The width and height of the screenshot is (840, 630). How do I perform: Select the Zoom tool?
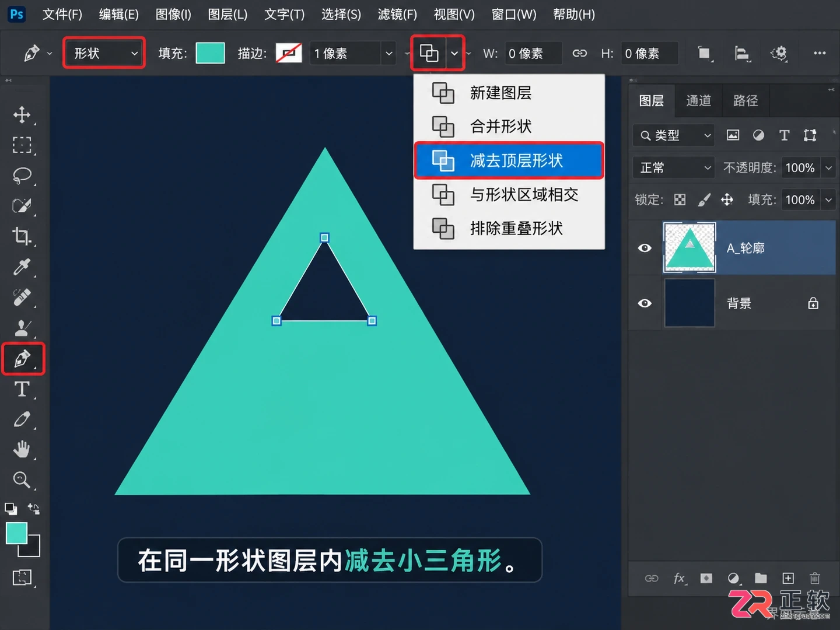coord(22,480)
